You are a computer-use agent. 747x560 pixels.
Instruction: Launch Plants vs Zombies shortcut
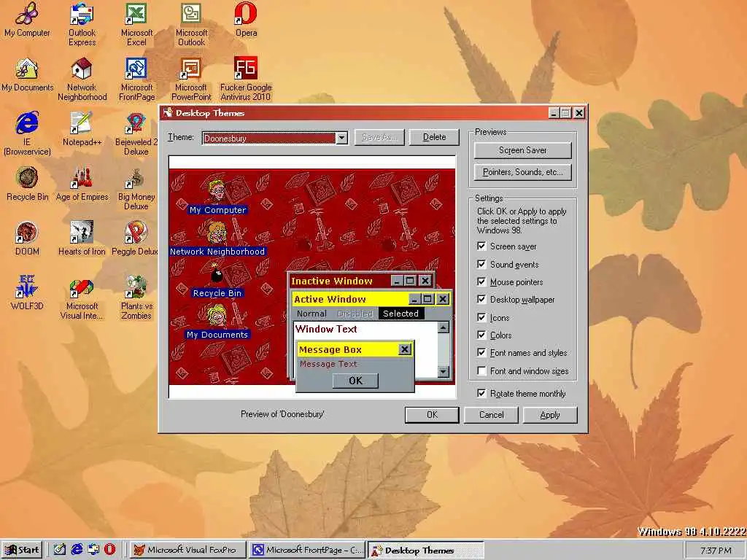tap(136, 297)
